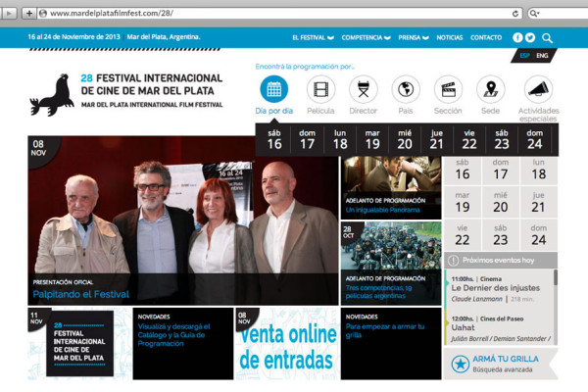
Task: Open the festival poster thumbnail dated 11 Nov
Action: pyautogui.click(x=79, y=344)
